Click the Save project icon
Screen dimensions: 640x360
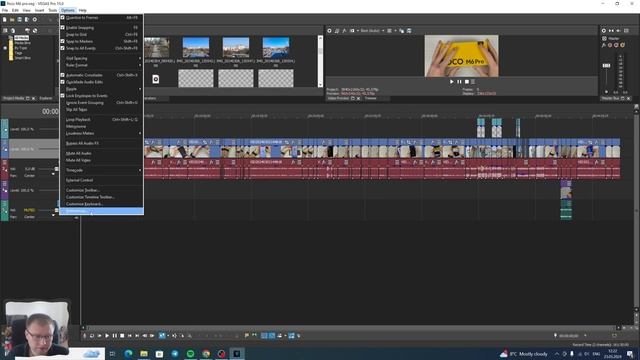pos(20,19)
